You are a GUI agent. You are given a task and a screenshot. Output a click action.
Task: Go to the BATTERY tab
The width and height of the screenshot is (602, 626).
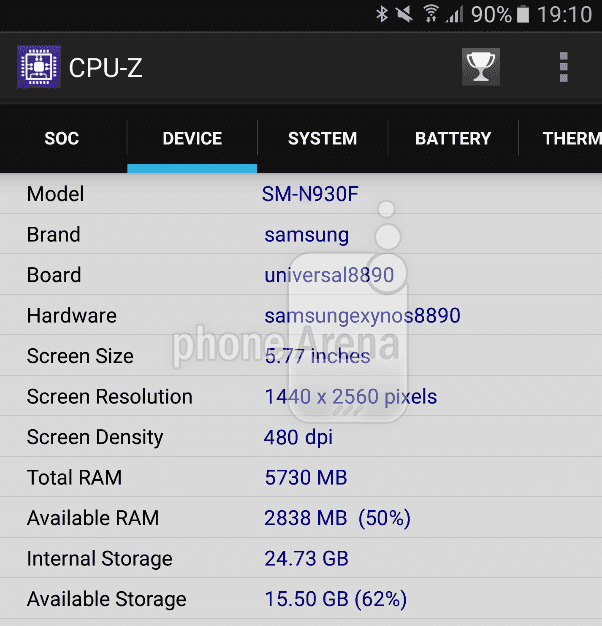(x=453, y=139)
